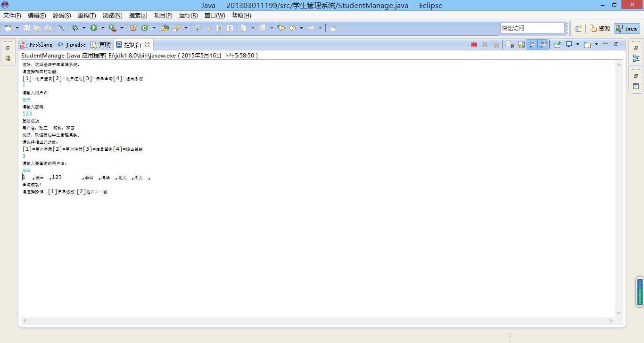Click the New file wizard icon
644x343 pixels.
click(x=8, y=28)
